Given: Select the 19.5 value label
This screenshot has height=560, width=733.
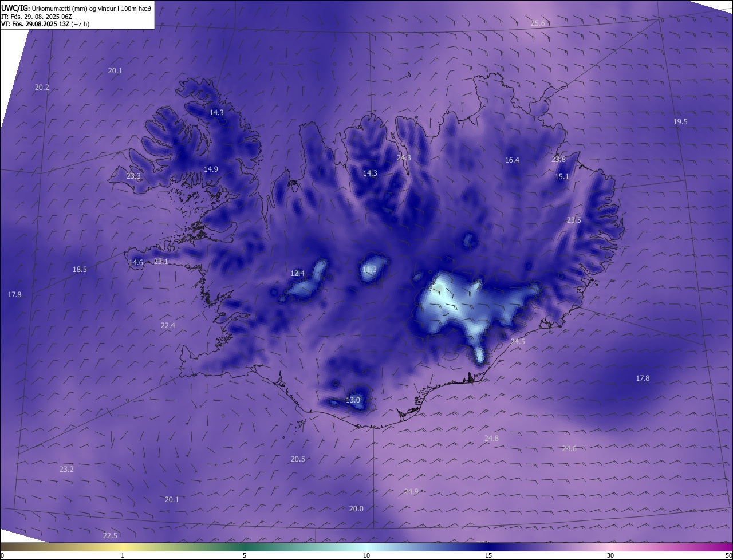Looking at the screenshot, I should 680,121.
